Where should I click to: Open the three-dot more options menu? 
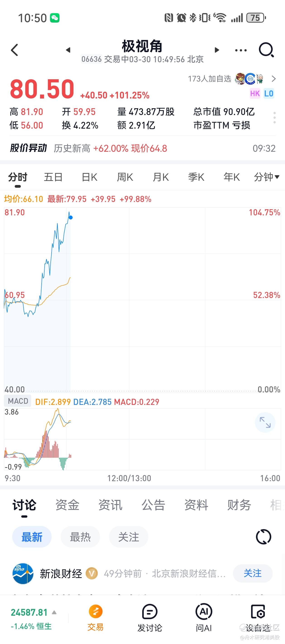tap(241, 50)
